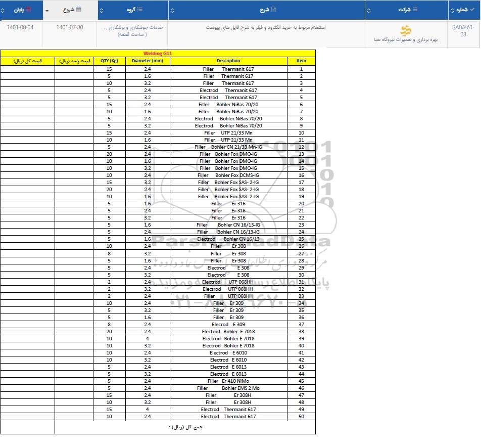Select the Bohler CN 21/33 Mn-IG filler row
Screen dimensions: 481x448
click(158, 147)
